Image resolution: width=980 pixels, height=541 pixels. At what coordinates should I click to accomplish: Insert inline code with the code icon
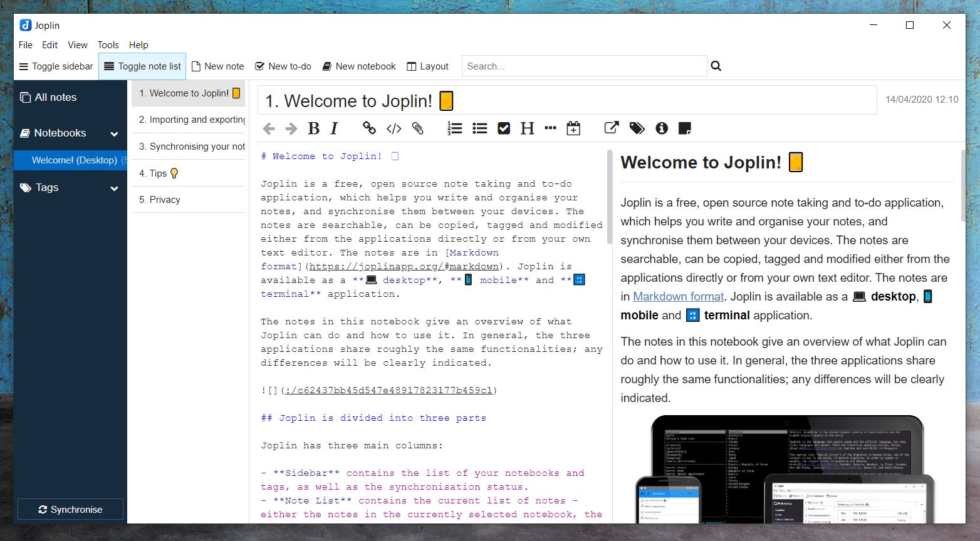pos(394,128)
